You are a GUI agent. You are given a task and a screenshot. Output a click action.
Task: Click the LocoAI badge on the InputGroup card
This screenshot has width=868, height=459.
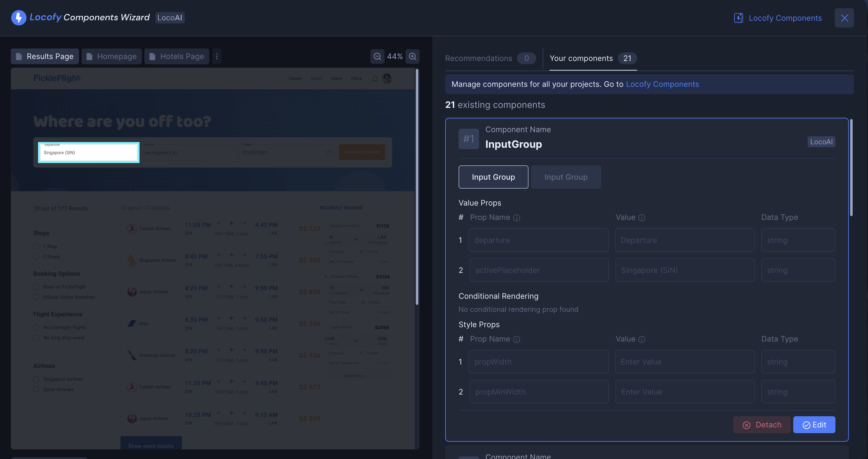point(821,142)
